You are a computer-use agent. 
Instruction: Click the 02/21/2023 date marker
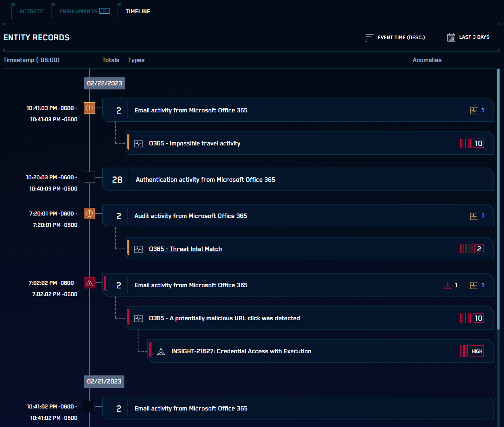click(x=104, y=381)
